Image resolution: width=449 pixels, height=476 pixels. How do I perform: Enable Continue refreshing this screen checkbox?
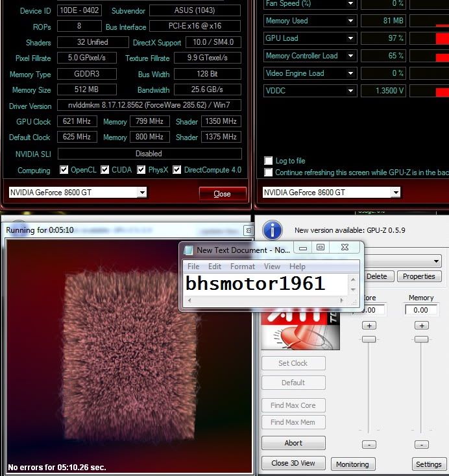pos(268,172)
